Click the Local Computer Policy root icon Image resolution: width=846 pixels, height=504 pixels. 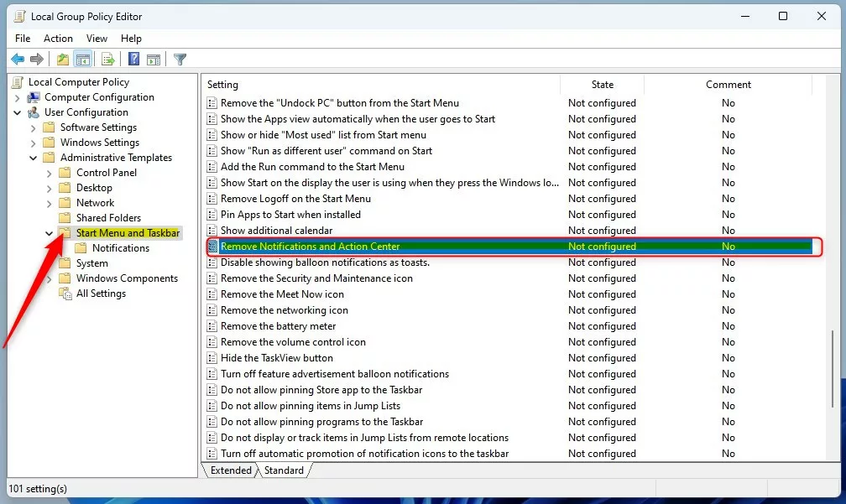(x=18, y=82)
